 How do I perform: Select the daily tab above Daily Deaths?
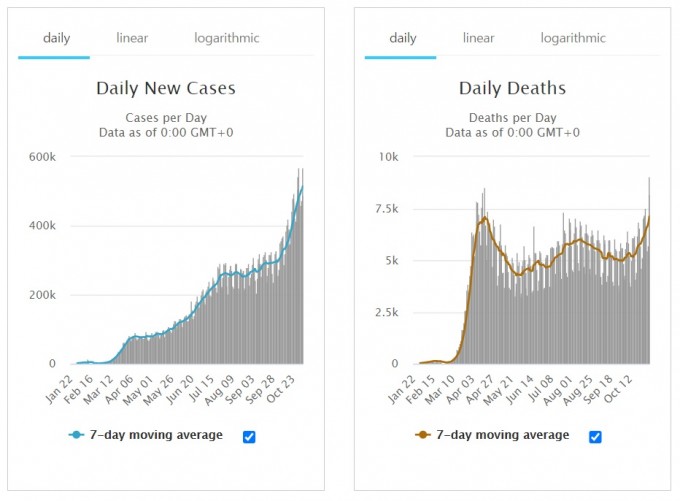coord(403,38)
